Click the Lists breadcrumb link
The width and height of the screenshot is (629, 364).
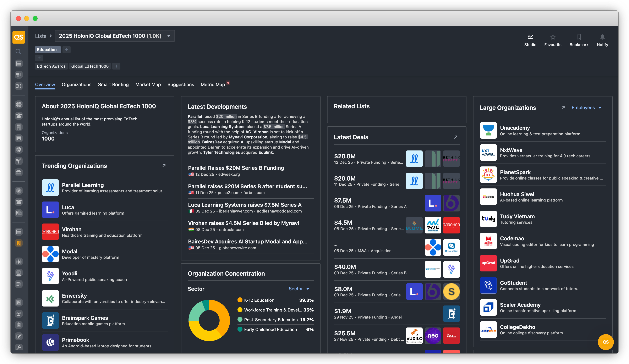[x=40, y=36]
